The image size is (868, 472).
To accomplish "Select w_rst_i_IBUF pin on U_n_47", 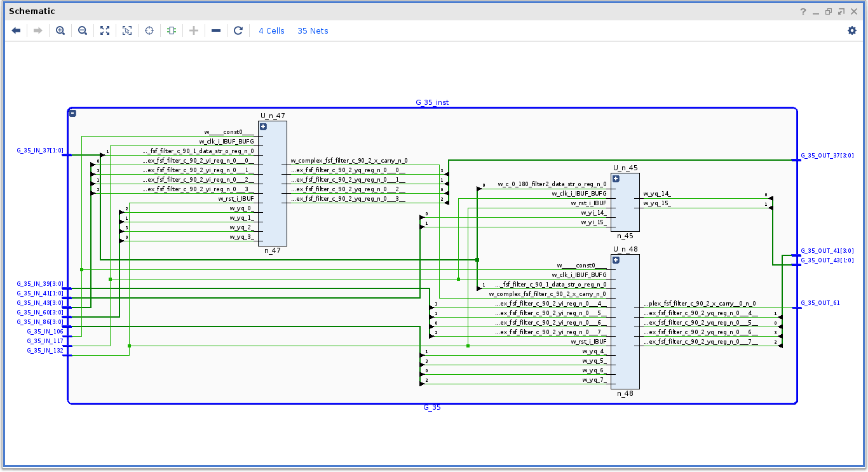I will pos(236,199).
